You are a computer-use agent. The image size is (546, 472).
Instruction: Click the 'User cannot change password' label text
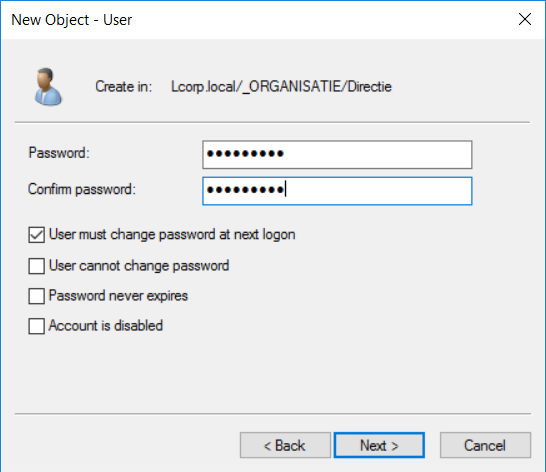point(139,266)
